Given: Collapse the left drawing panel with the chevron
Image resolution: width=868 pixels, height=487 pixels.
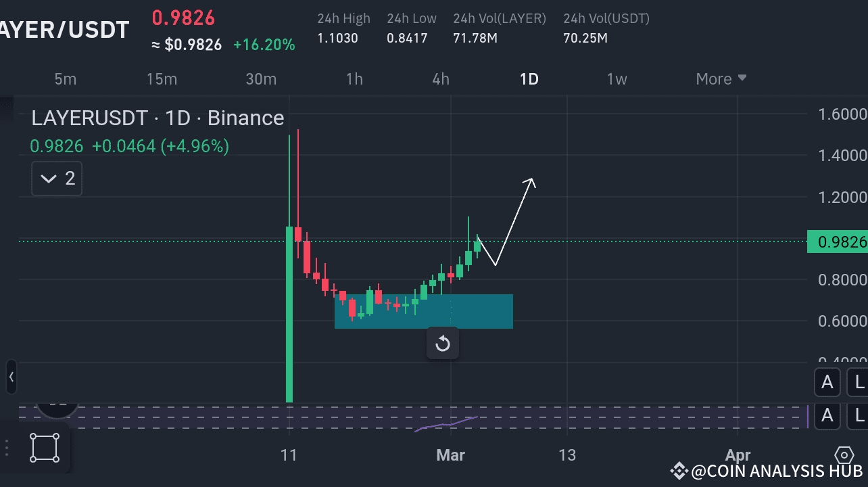Looking at the screenshot, I should pyautogui.click(x=11, y=377).
